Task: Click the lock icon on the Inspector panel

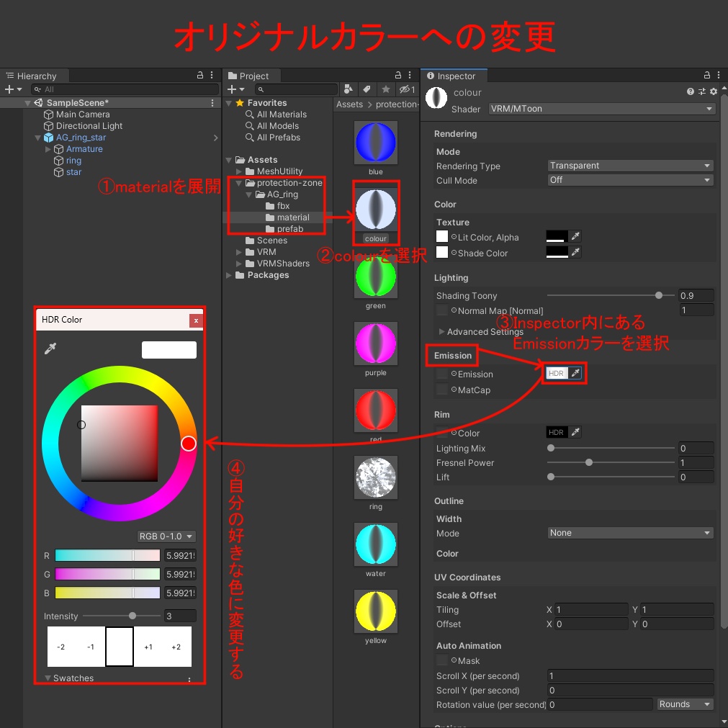Action: 708,75
